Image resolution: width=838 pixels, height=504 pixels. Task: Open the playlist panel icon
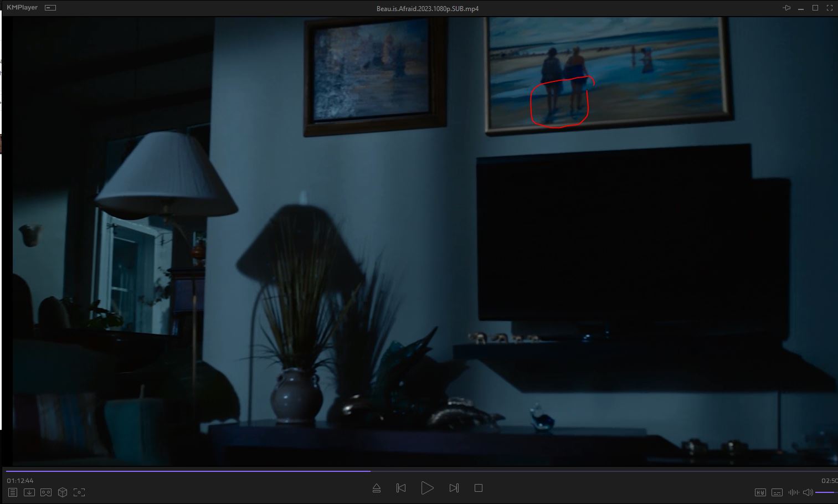(13, 492)
